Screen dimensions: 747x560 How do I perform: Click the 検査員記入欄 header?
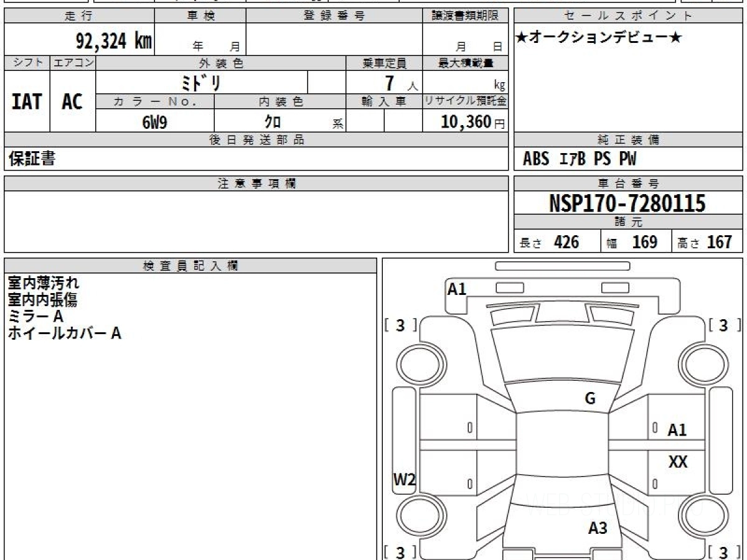[190, 265]
